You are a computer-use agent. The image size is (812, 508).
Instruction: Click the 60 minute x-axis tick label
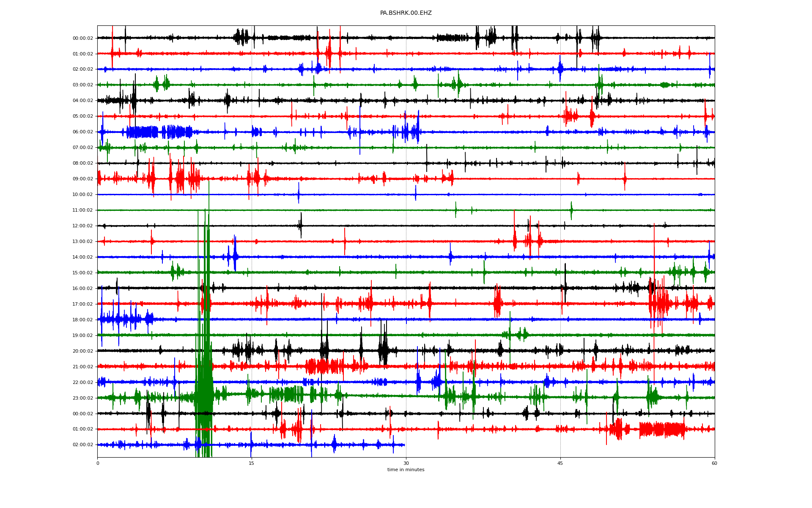click(714, 463)
